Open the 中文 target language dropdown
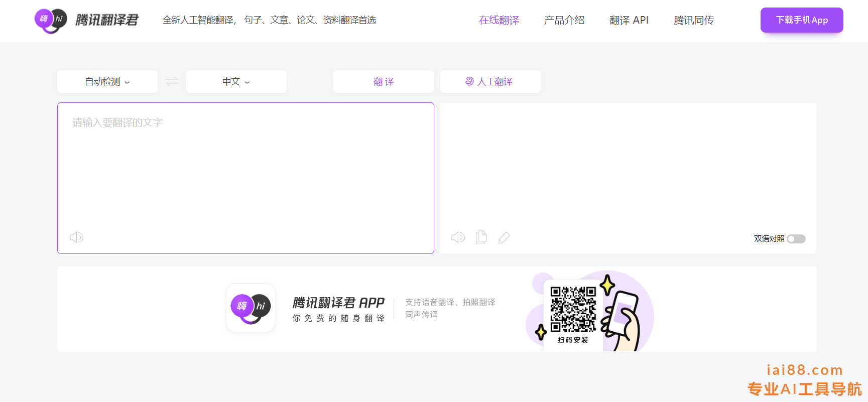 tap(236, 81)
